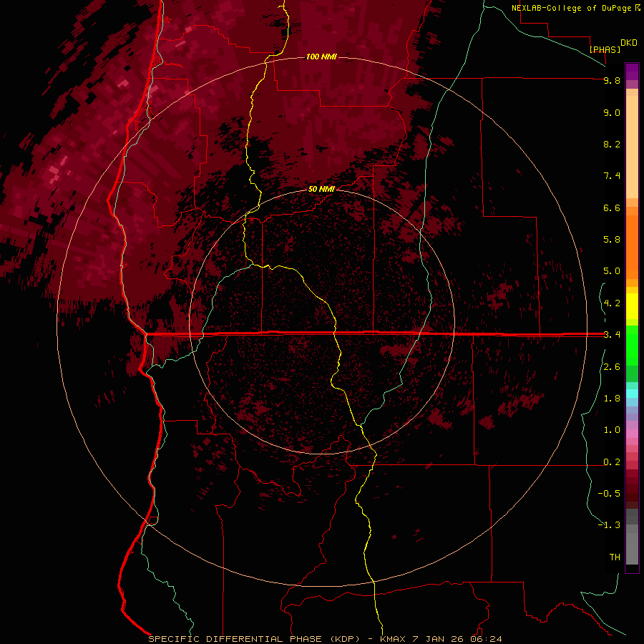Click the 9.8 scale value
Image resolution: width=644 pixels, height=644 pixels.
pyautogui.click(x=612, y=80)
